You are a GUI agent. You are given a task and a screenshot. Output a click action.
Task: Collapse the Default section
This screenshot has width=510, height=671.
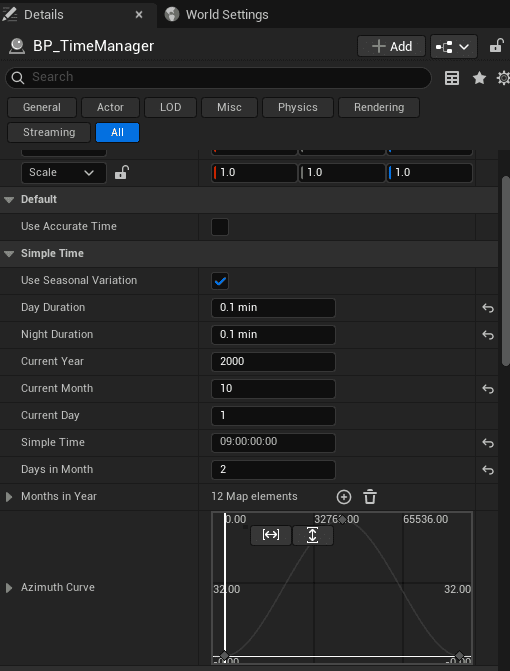[9, 200]
